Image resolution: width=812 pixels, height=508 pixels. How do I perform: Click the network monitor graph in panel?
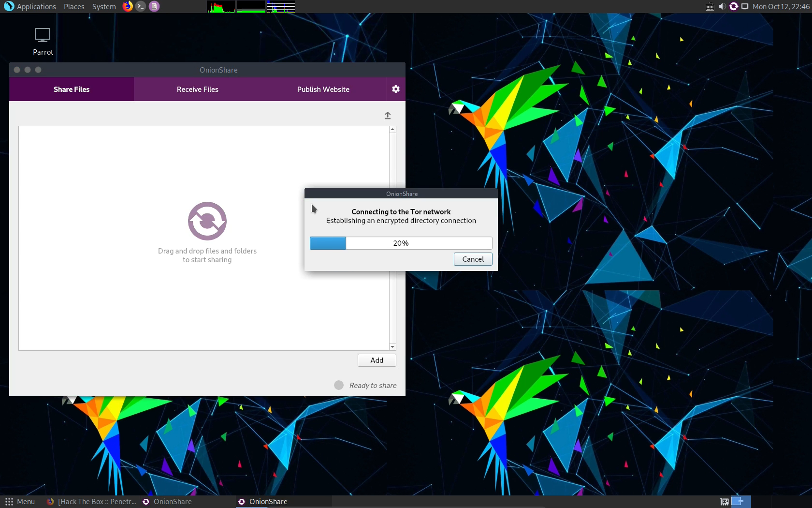[280, 6]
